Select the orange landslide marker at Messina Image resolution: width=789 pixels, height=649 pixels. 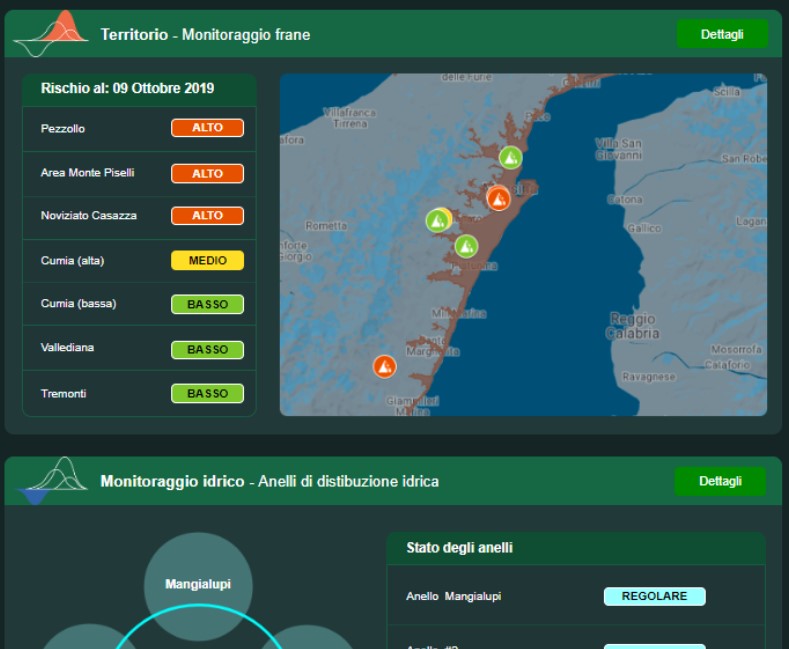[x=498, y=198]
